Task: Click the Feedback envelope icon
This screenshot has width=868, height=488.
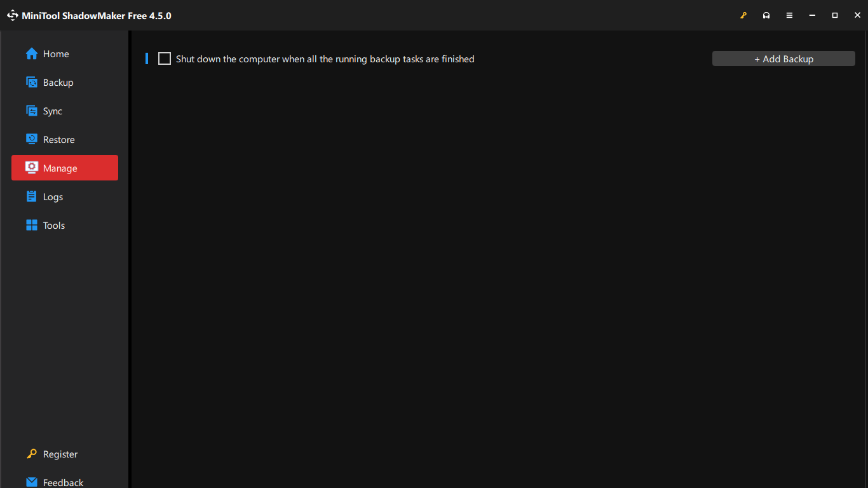Action: [31, 482]
